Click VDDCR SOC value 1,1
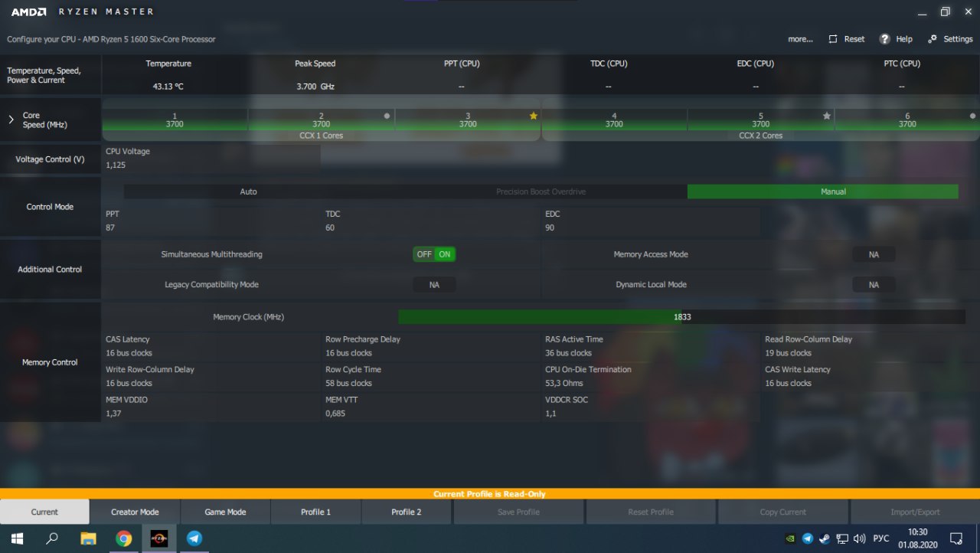The image size is (980, 553). click(x=550, y=414)
